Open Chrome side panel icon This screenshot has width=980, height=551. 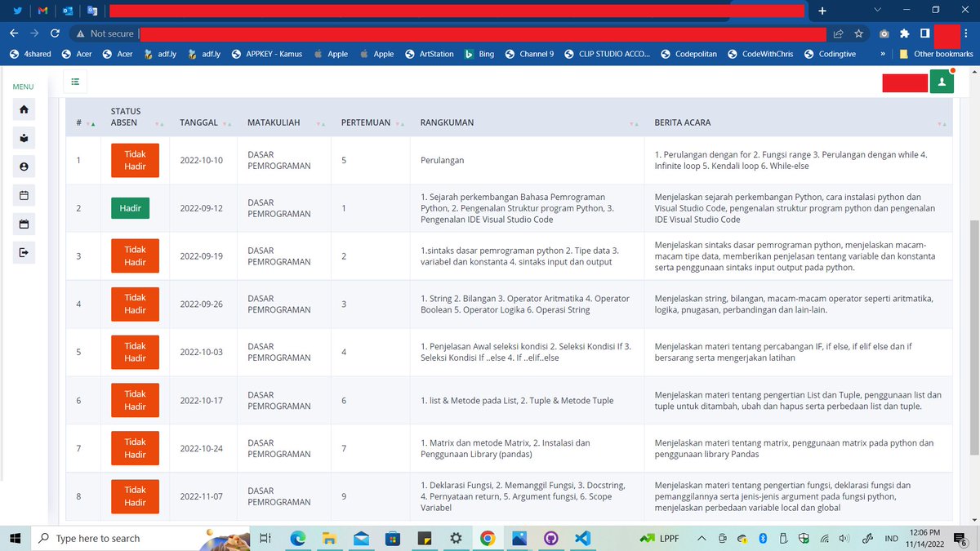pyautogui.click(x=924, y=33)
